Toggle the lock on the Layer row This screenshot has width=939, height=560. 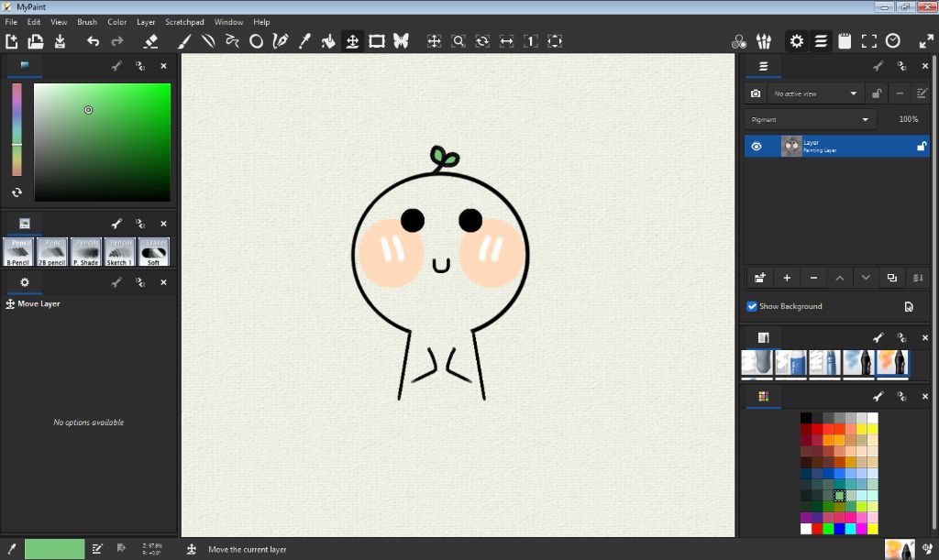[x=921, y=146]
